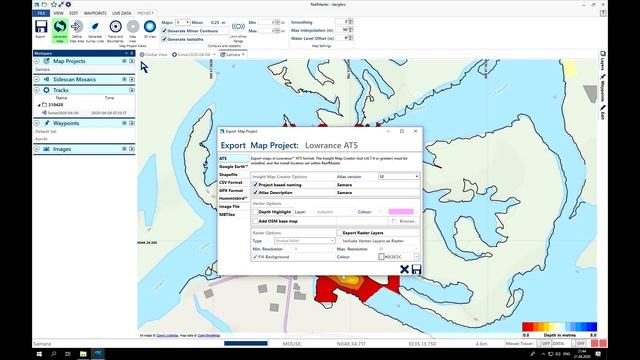The width and height of the screenshot is (640, 360).
Task: Click the help question mark icon
Action: (x=603, y=13)
